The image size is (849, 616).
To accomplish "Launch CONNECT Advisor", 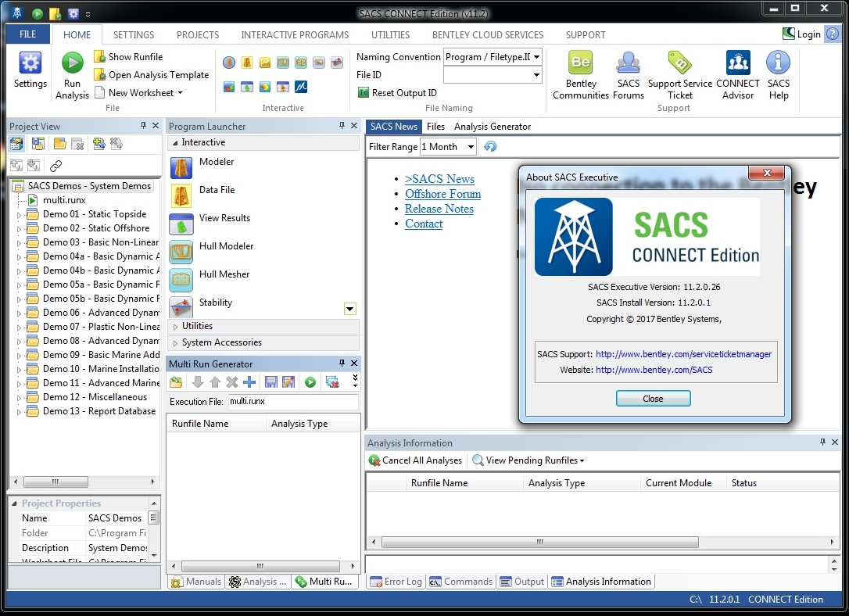I will pos(737,75).
